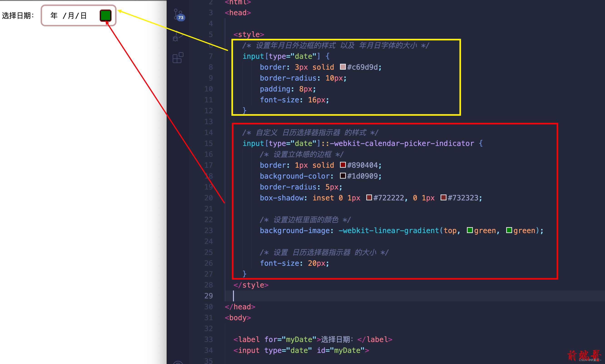Click the background-image property name
This screenshot has height=364, width=605.
(x=295, y=230)
